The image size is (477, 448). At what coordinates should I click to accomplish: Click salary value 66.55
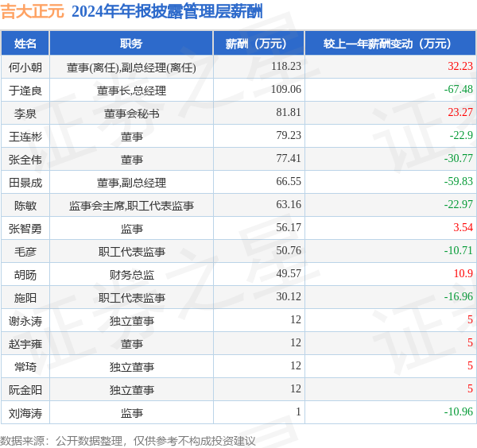[289, 181]
